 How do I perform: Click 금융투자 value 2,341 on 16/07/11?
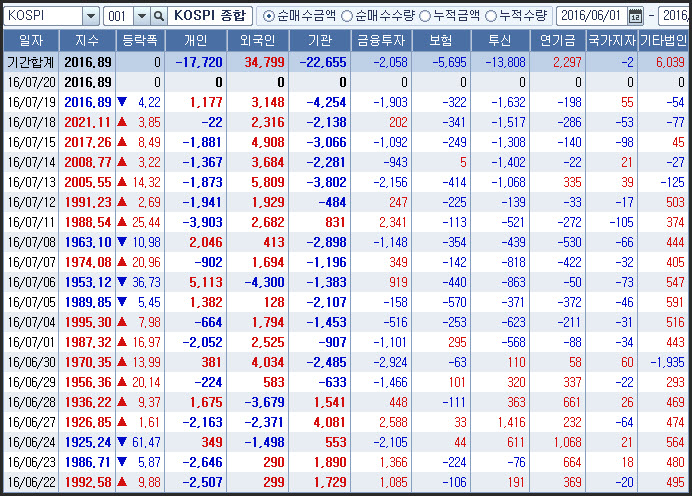pyautogui.click(x=393, y=222)
